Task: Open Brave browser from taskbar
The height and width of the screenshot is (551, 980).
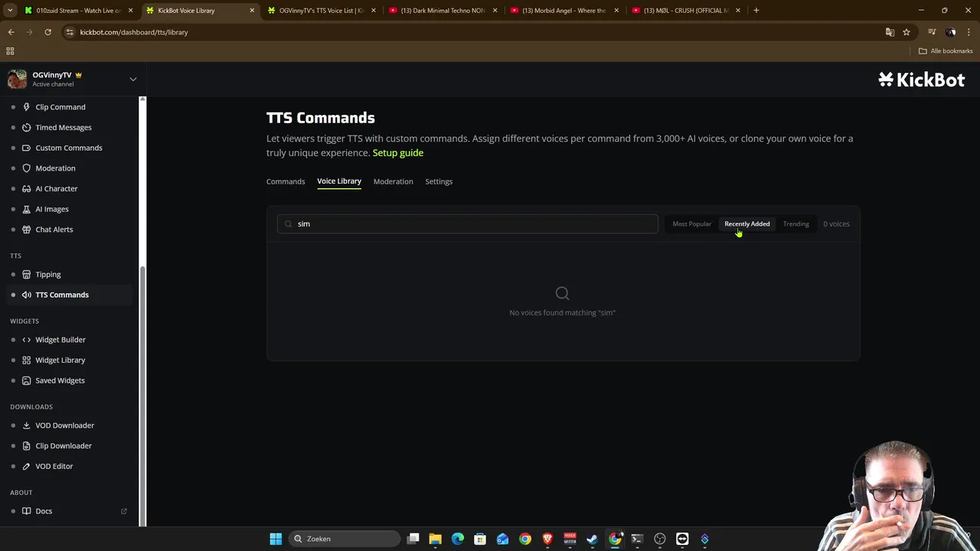Action: [x=547, y=539]
